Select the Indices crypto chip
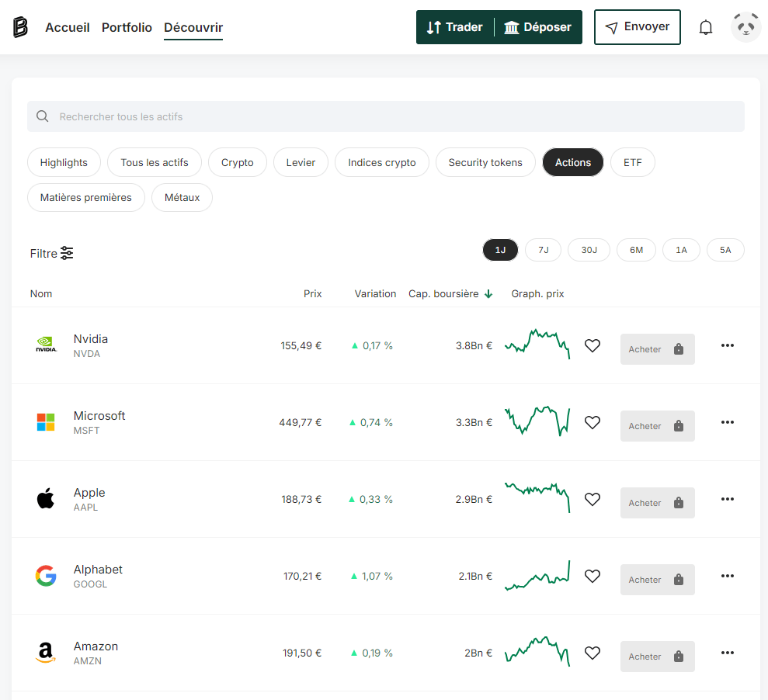 click(382, 162)
